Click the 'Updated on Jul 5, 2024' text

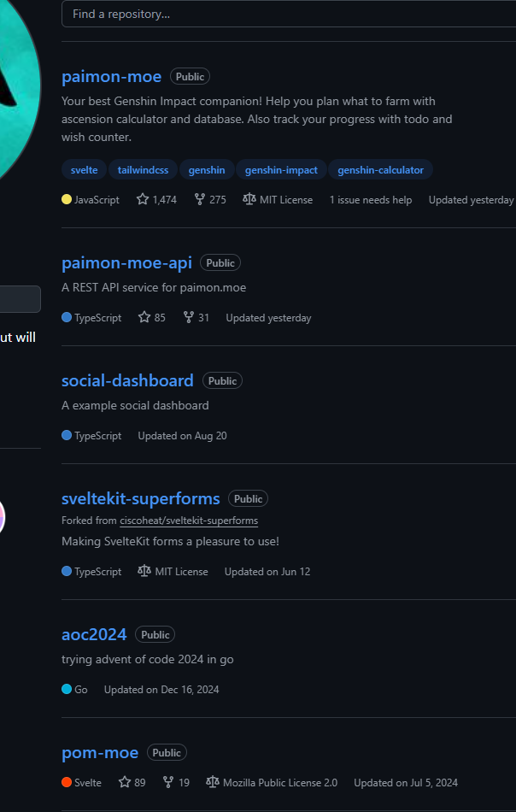406,783
